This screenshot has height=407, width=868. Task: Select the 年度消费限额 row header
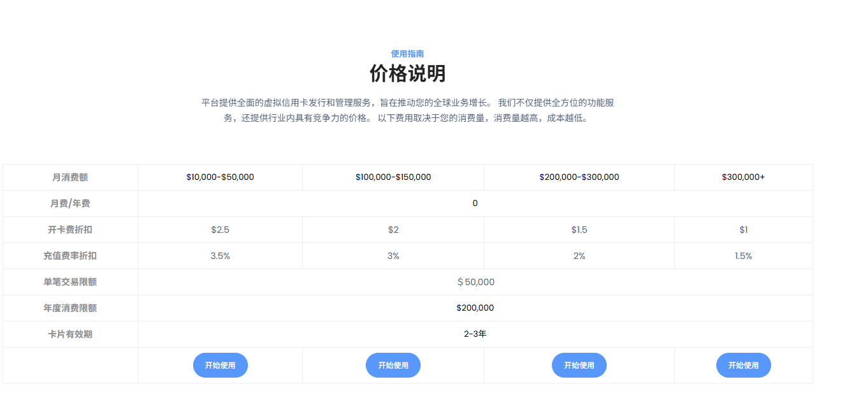[x=70, y=308]
